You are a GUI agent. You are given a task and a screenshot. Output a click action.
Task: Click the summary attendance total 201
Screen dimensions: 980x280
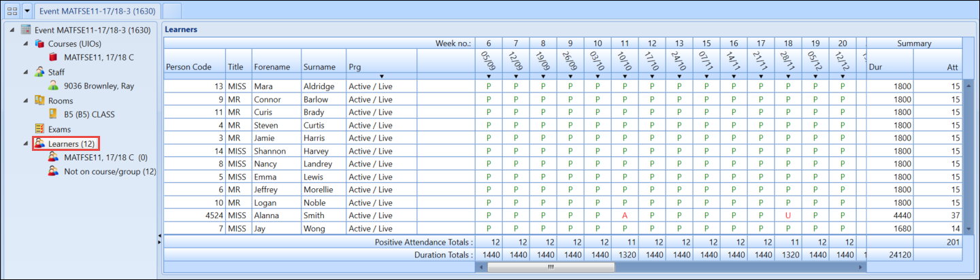pyautogui.click(x=938, y=242)
